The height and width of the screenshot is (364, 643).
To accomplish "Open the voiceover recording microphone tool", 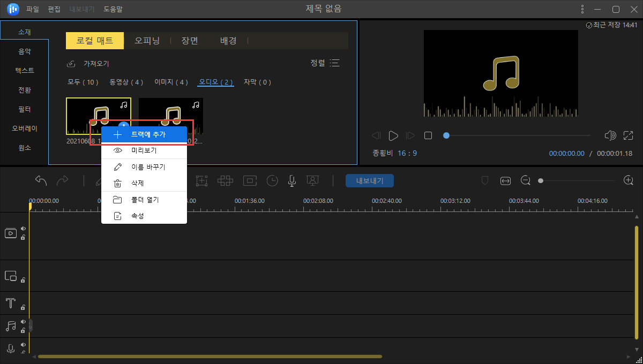I will tap(291, 181).
